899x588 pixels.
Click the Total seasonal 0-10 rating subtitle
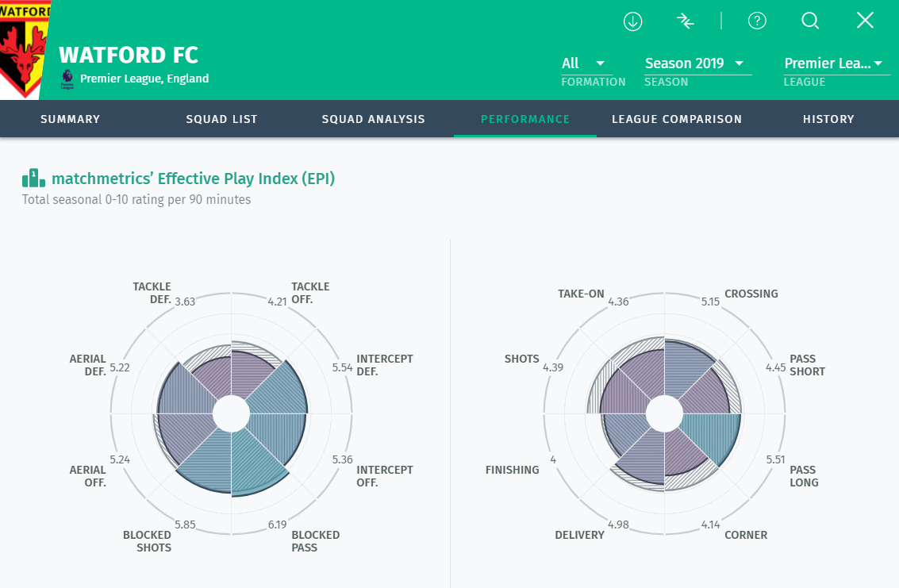(x=136, y=200)
